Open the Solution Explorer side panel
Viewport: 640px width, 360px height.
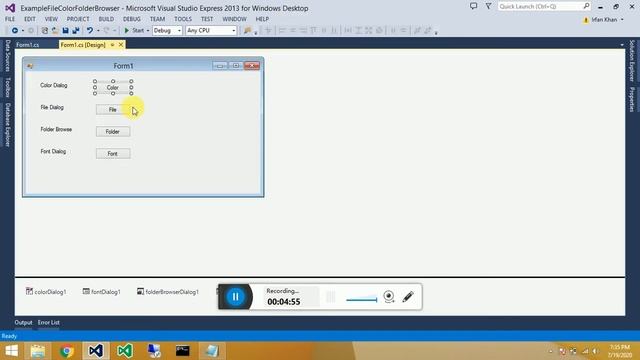[x=632, y=61]
